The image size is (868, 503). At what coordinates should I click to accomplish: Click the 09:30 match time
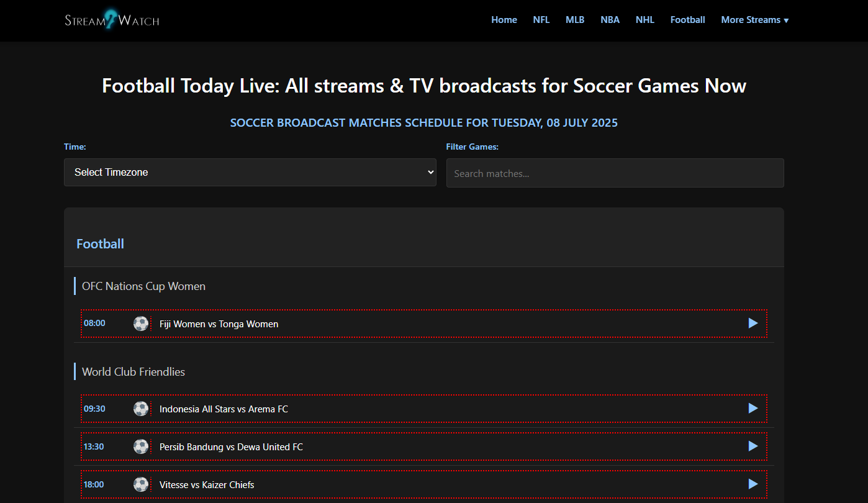point(94,409)
